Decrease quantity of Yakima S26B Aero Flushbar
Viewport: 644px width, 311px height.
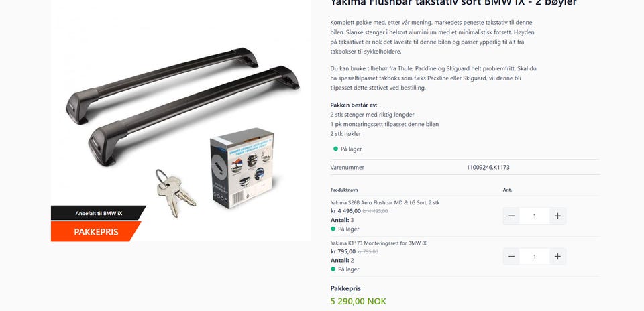pyautogui.click(x=511, y=216)
